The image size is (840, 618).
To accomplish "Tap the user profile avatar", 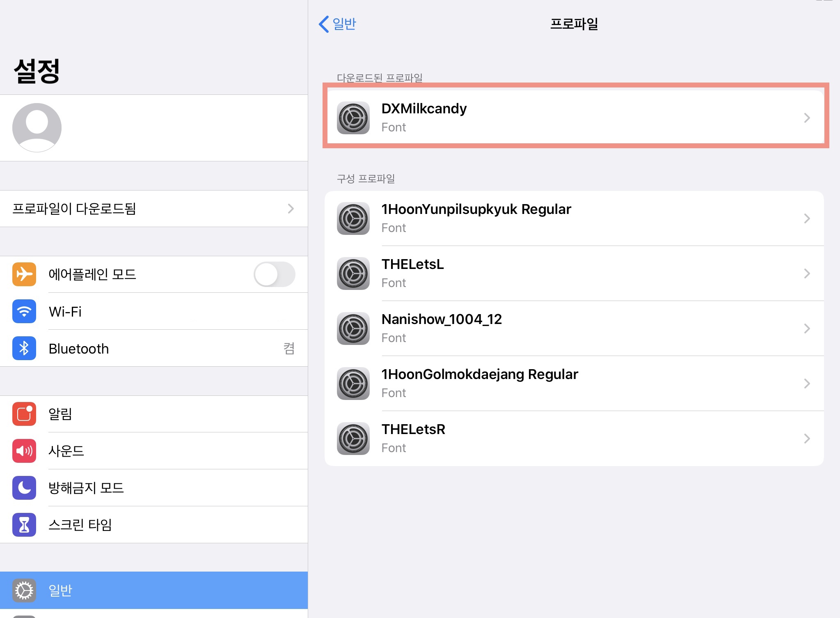I will coord(37,128).
